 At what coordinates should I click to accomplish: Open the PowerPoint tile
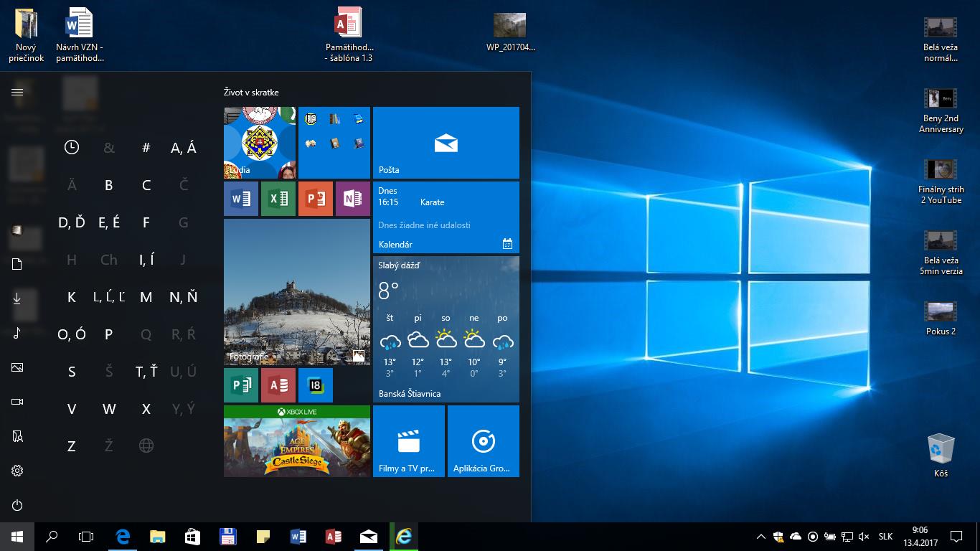pos(316,199)
